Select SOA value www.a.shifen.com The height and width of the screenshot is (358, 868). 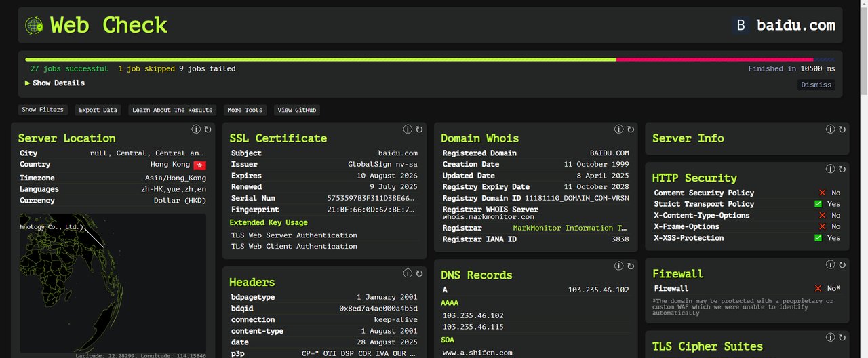(477, 353)
